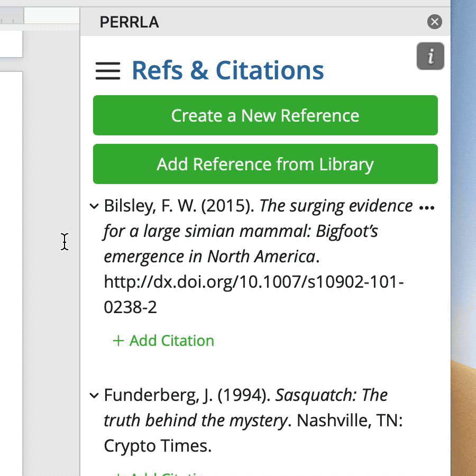476x476 pixels.
Task: Open the ellipsis menu on the Bilsley reference
Action: 427,206
